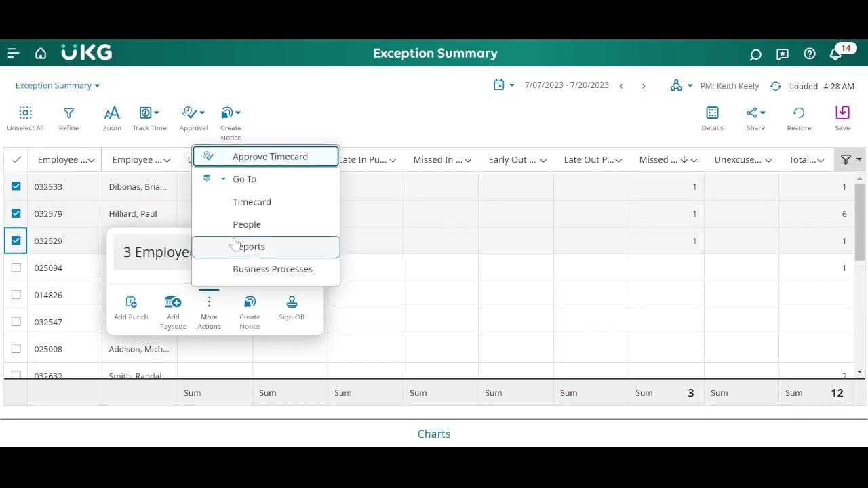This screenshot has height=488, width=868.
Task: Uncheck the row for employee 032579
Action: (16, 213)
